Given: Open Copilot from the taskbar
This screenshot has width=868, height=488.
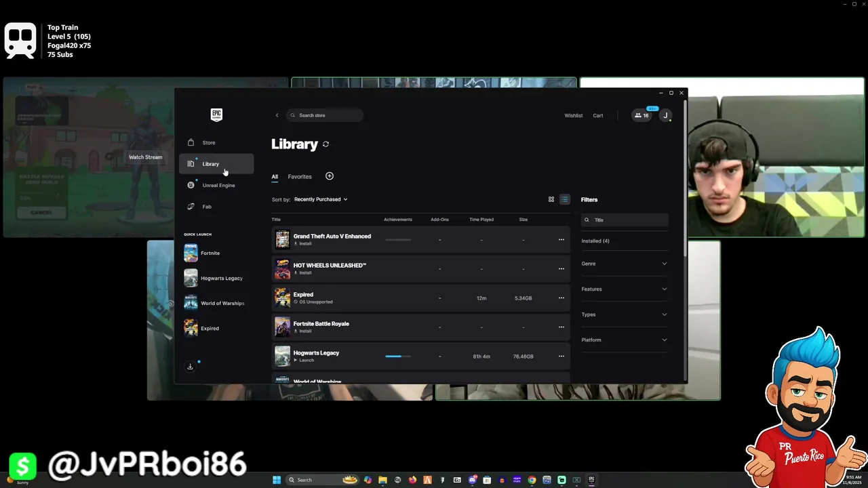Looking at the screenshot, I should click(368, 480).
